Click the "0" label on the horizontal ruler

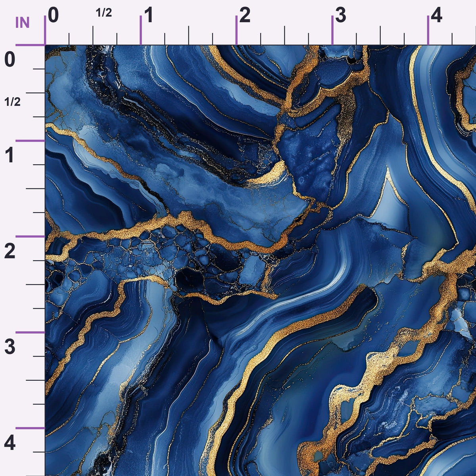click(x=53, y=15)
